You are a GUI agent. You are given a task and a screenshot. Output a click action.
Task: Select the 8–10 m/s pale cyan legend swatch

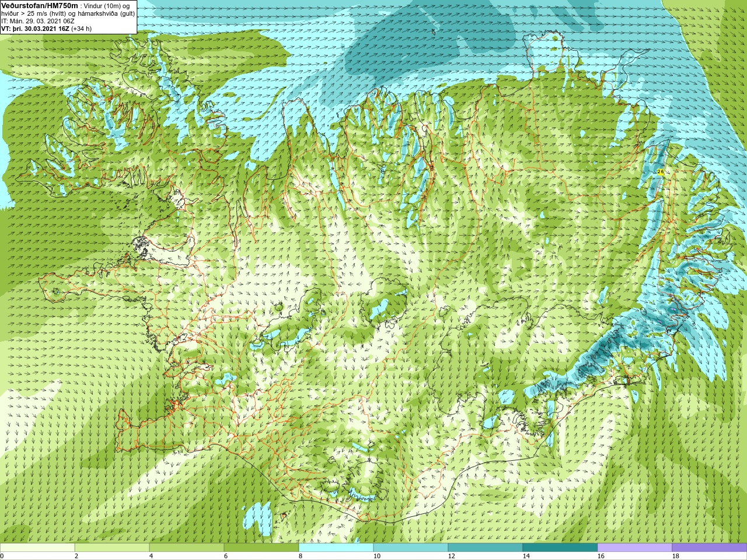[x=336, y=548]
